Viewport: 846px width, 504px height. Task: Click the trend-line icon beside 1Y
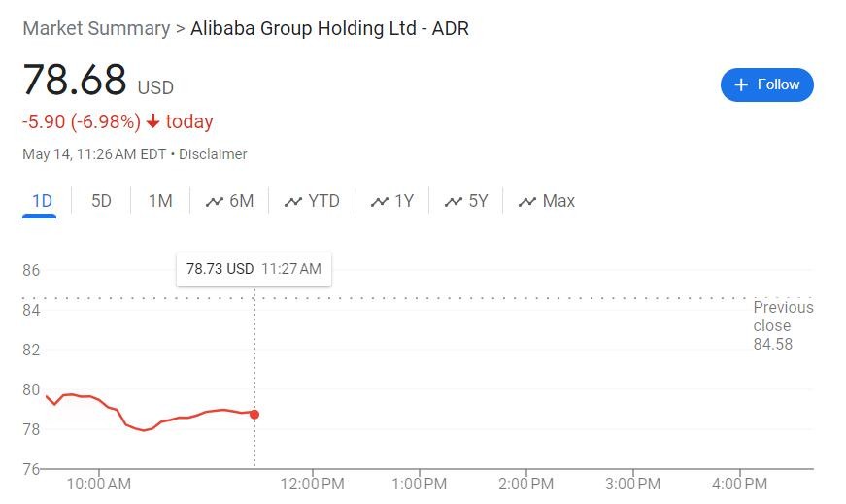pos(380,202)
